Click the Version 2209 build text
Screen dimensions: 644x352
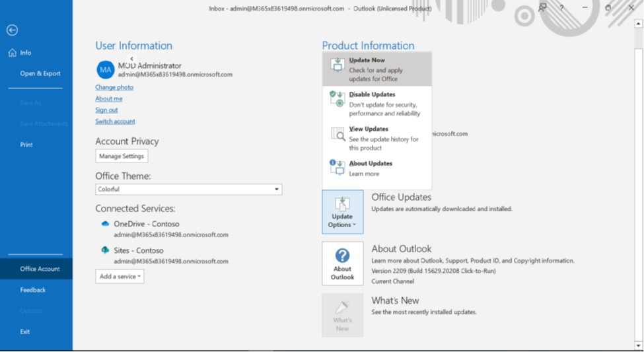pos(433,271)
